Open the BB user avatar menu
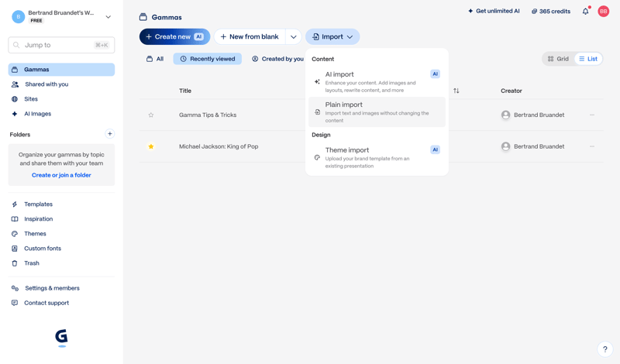The height and width of the screenshot is (364, 620). click(x=604, y=12)
